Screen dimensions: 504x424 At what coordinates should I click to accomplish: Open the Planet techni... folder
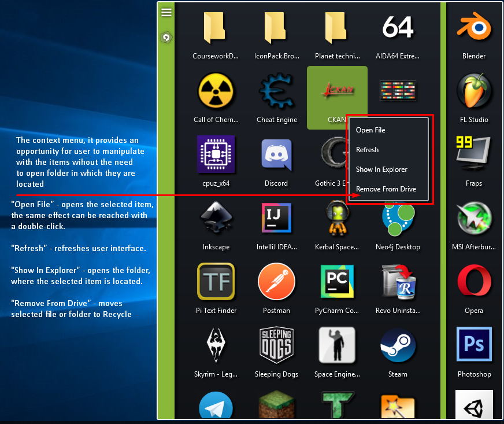[336, 28]
